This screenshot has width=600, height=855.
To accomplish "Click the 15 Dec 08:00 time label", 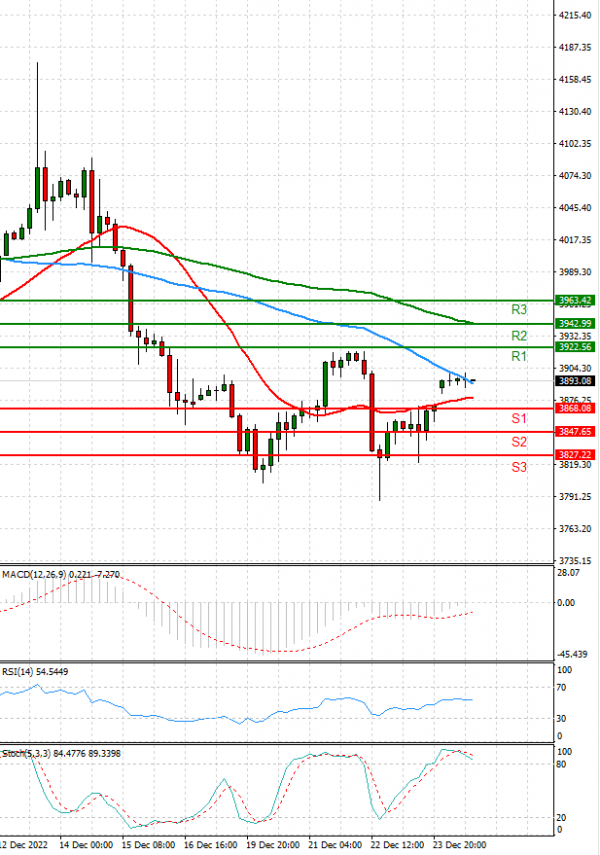I will [x=148, y=845].
